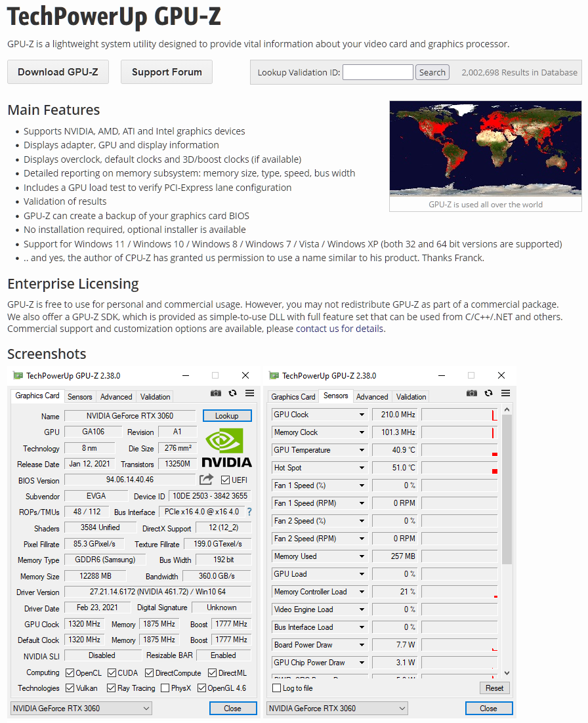The height and width of the screenshot is (723, 588).
Task: Open the Fan 1 Speed (%) dropdown
Action: pos(362,485)
